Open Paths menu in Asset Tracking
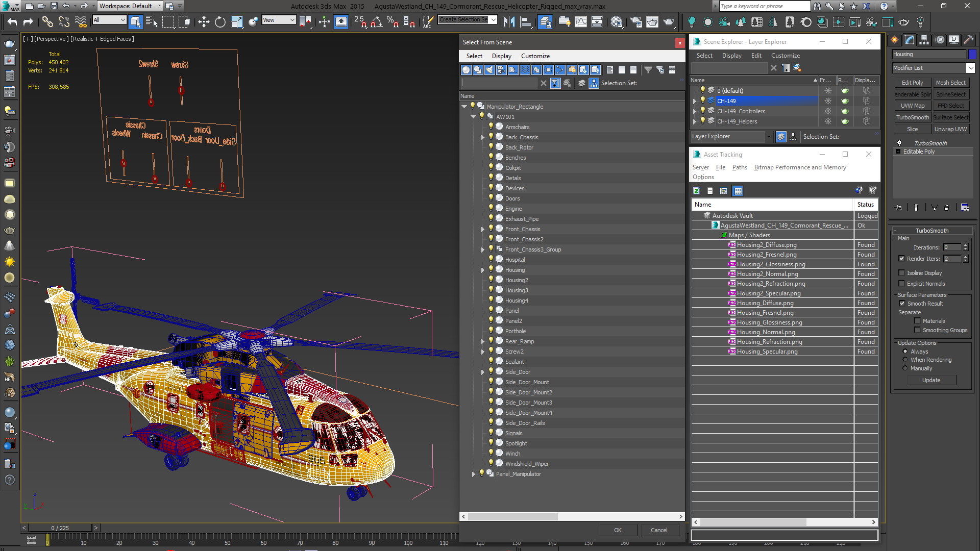 (x=739, y=167)
